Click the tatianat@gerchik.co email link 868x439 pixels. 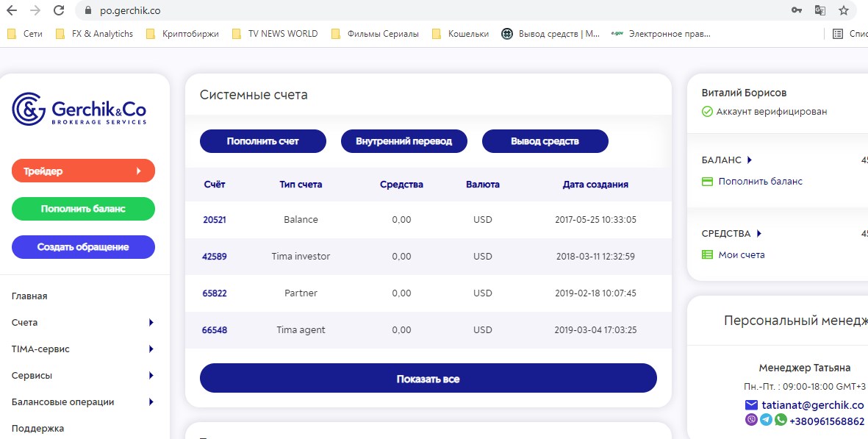pyautogui.click(x=813, y=405)
